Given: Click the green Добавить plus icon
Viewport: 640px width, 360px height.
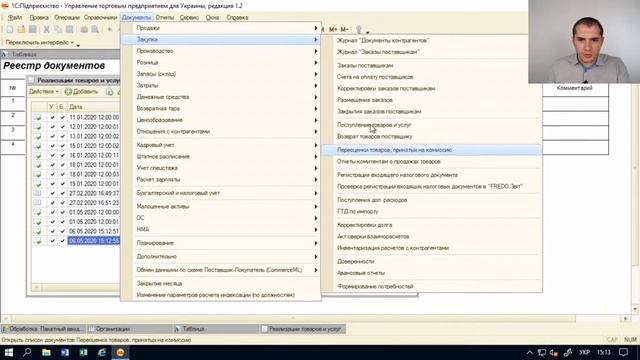Looking at the screenshot, I should [68, 91].
